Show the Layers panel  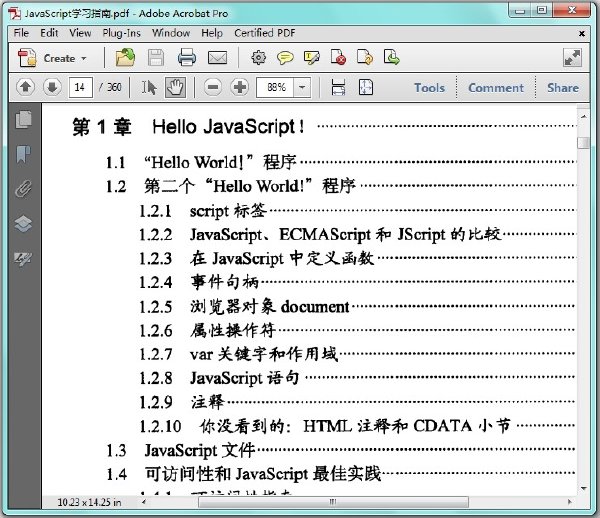[23, 223]
